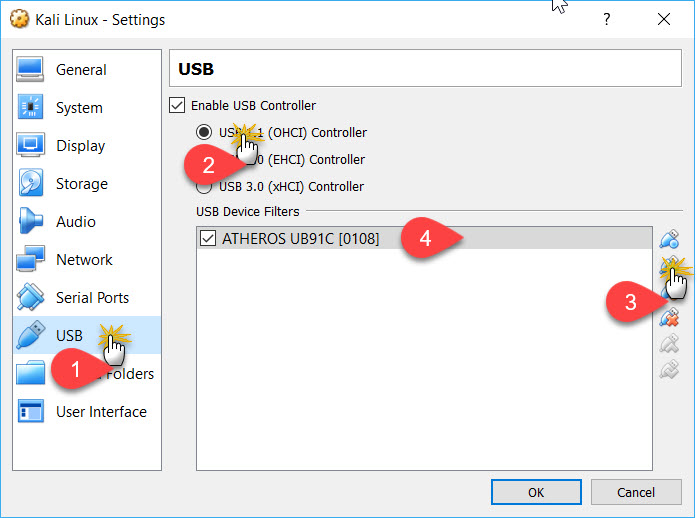Switch to the Display settings page

(x=81, y=146)
